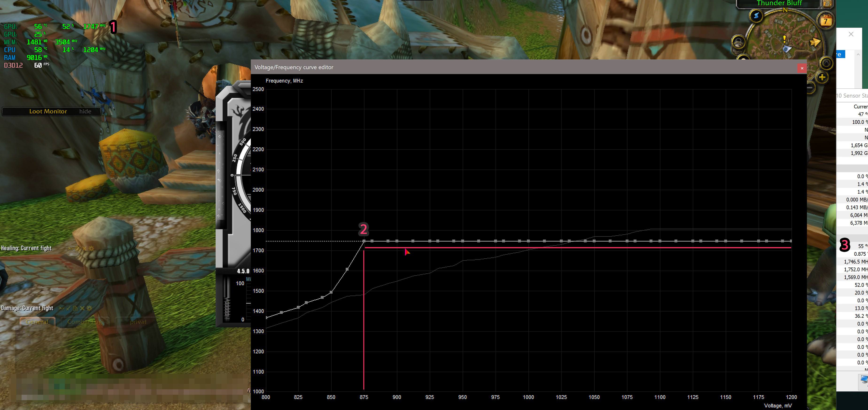This screenshot has width=868, height=410.
Task: Select the curve point at 825 mV
Action: tap(298, 307)
